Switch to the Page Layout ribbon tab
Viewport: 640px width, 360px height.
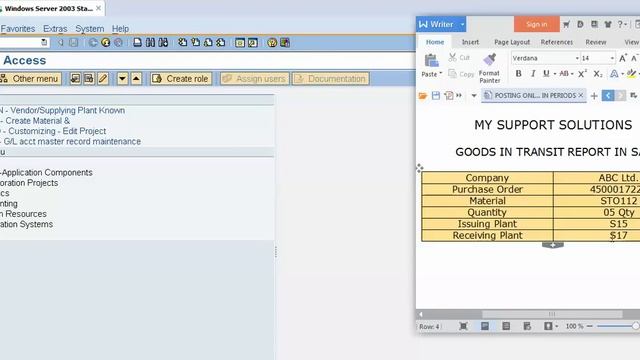(512, 42)
